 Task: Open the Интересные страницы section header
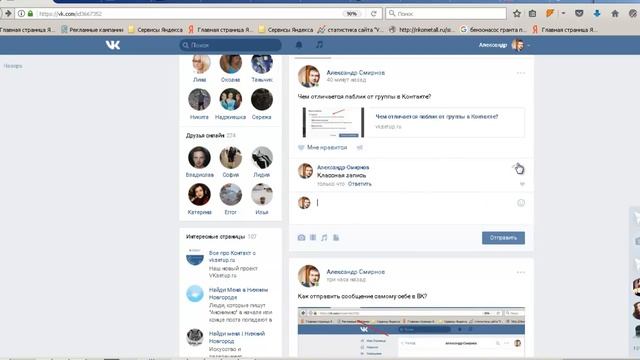pos(221,236)
